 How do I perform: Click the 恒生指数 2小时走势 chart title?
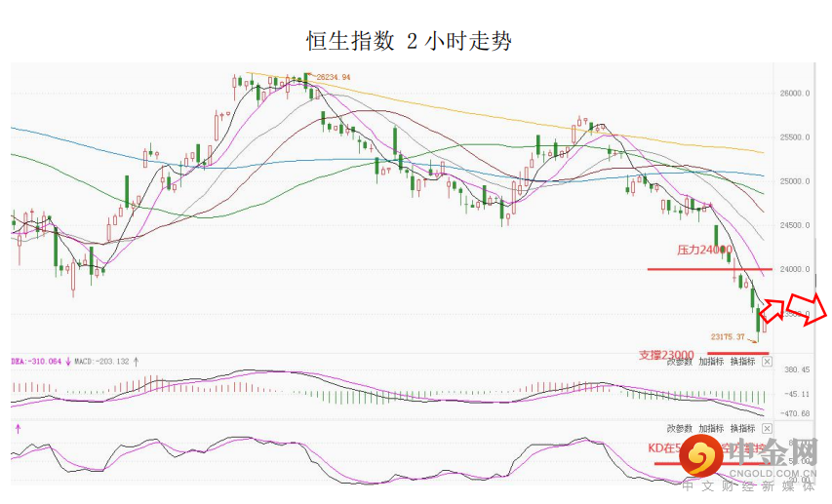tap(409, 40)
